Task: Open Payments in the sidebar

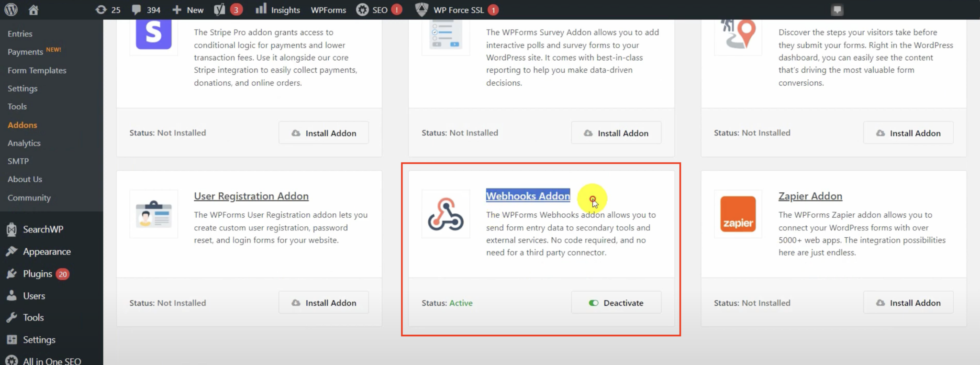Action: [x=25, y=52]
